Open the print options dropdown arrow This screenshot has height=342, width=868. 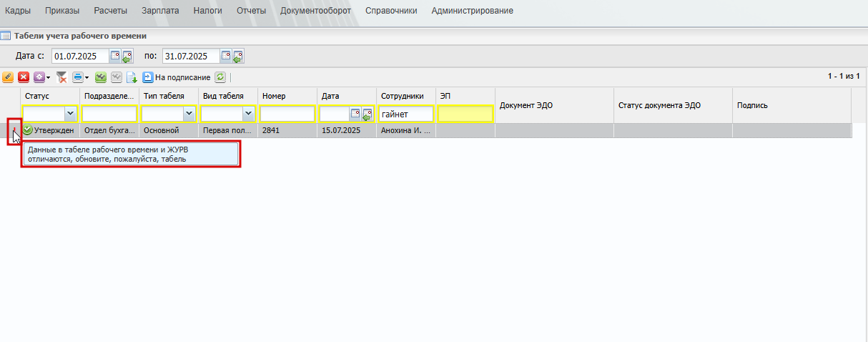pyautogui.click(x=87, y=77)
